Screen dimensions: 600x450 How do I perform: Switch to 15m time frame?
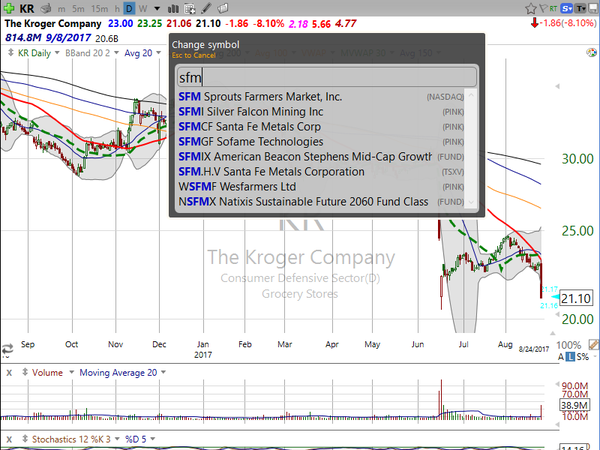coord(99,8)
